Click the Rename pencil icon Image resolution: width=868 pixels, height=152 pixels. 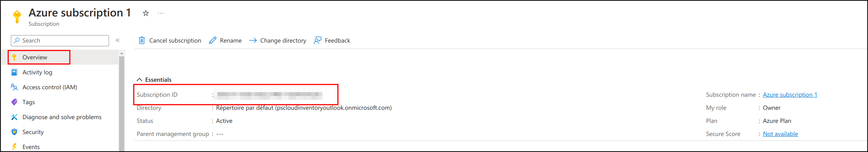tap(213, 40)
